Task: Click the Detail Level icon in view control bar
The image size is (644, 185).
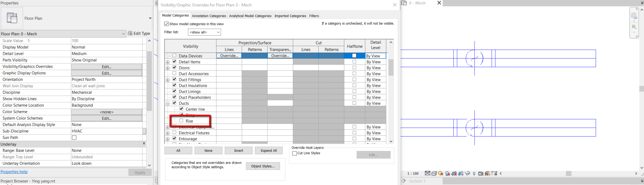Action: click(427, 173)
